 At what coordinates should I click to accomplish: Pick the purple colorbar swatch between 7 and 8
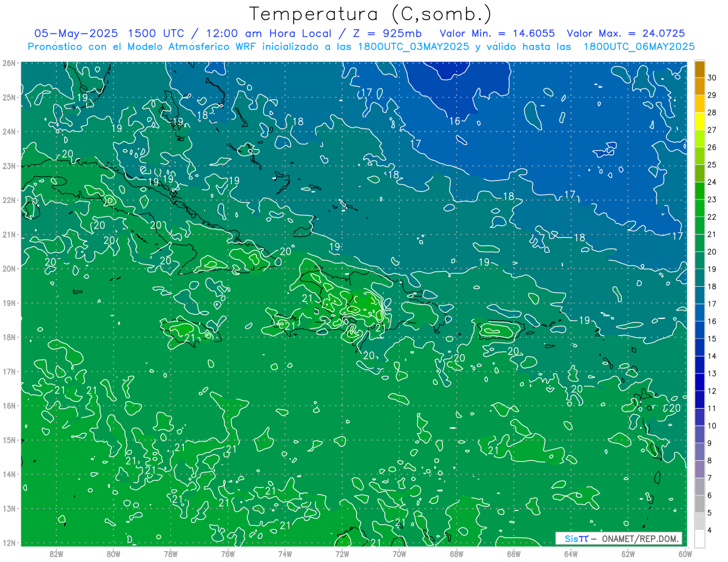[x=699, y=469]
